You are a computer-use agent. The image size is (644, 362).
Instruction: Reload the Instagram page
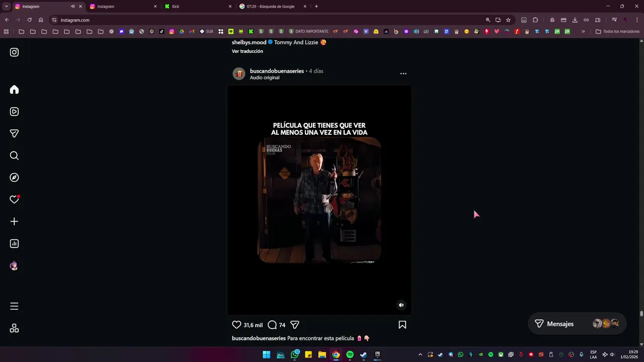pyautogui.click(x=29, y=20)
